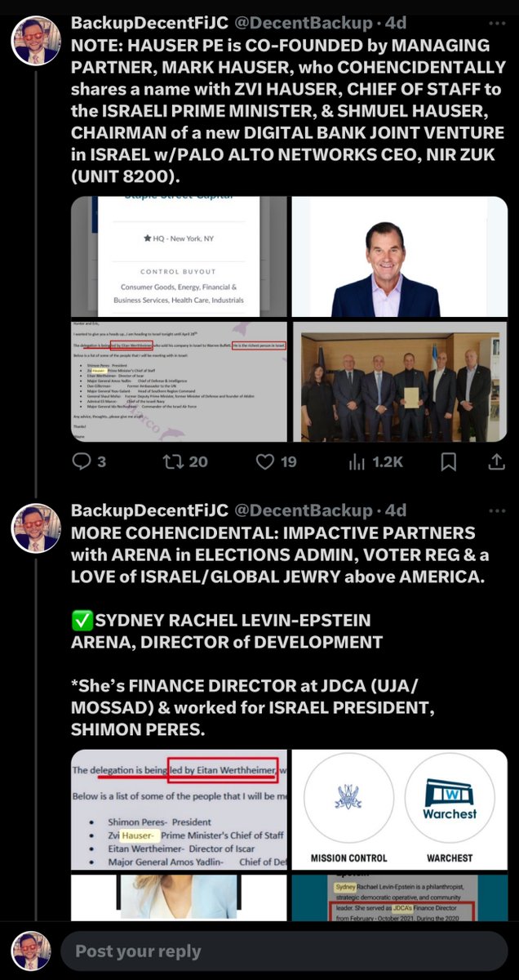
Task: View analytics showing 1.2K views
Action: coord(375,461)
